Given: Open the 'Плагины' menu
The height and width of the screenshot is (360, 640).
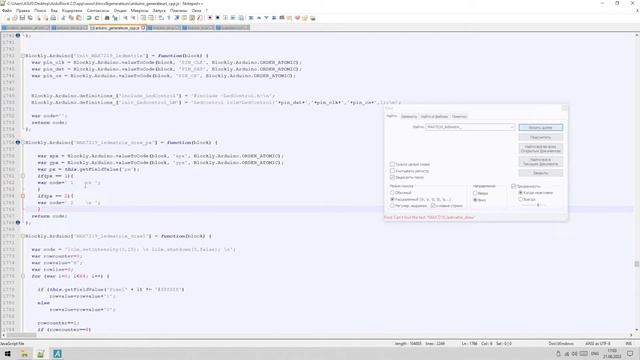Looking at the screenshot, I should 178,10.
